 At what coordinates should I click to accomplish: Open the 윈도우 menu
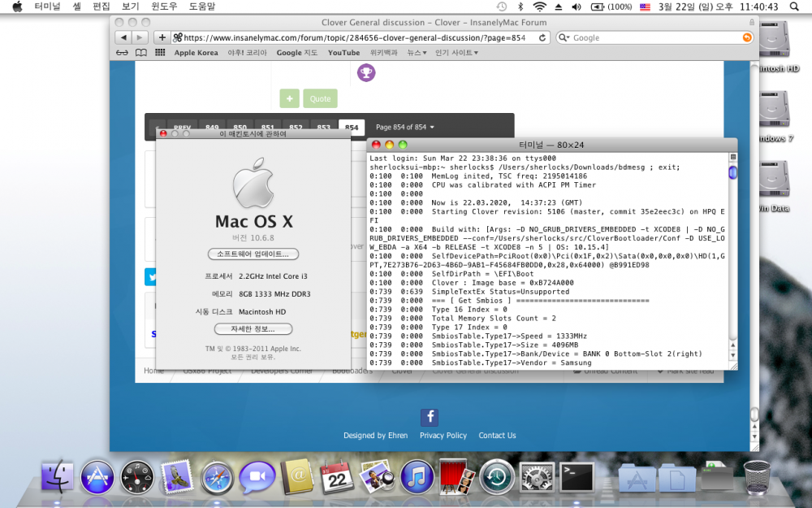pyautogui.click(x=164, y=7)
